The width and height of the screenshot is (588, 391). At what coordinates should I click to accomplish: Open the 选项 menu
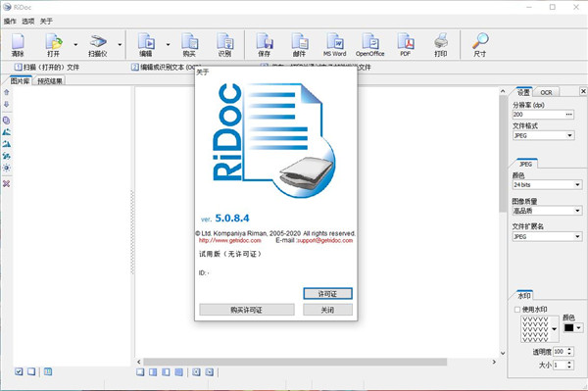(x=28, y=22)
